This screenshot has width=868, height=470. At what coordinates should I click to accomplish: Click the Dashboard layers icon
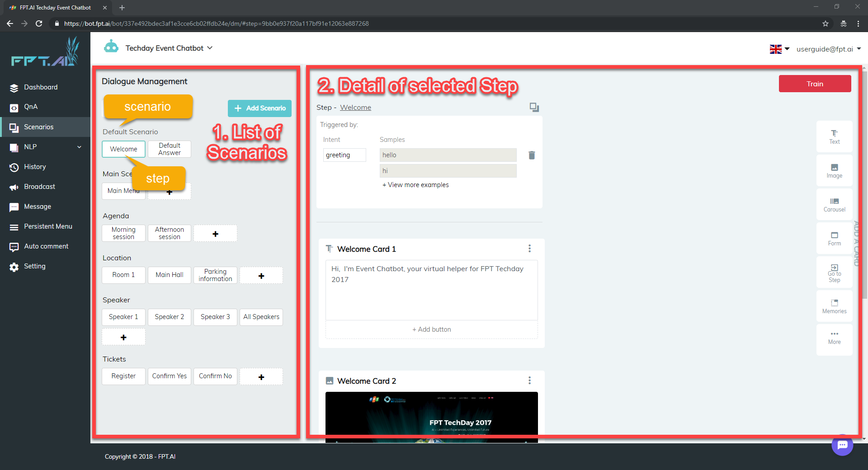pyautogui.click(x=14, y=88)
